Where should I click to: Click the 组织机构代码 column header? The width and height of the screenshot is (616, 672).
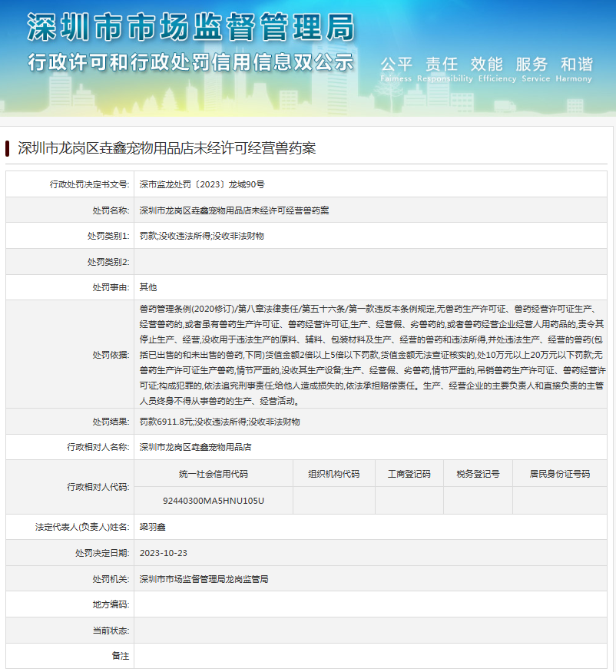pyautogui.click(x=334, y=474)
